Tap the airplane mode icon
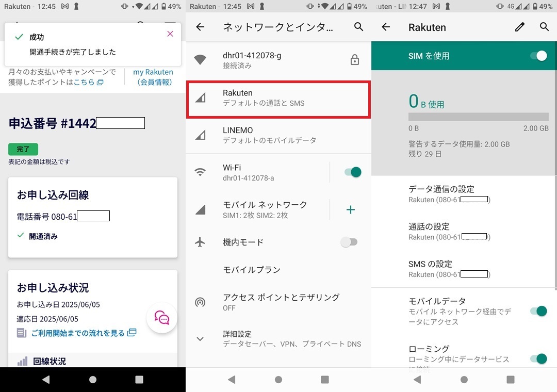 200,242
